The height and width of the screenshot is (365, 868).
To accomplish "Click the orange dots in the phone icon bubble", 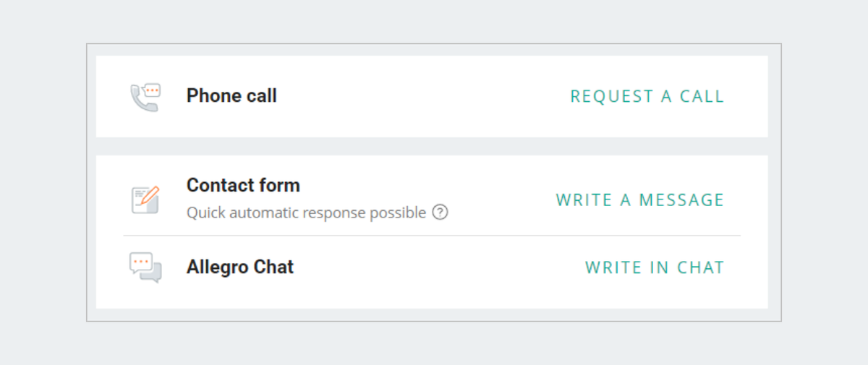I will tap(151, 91).
